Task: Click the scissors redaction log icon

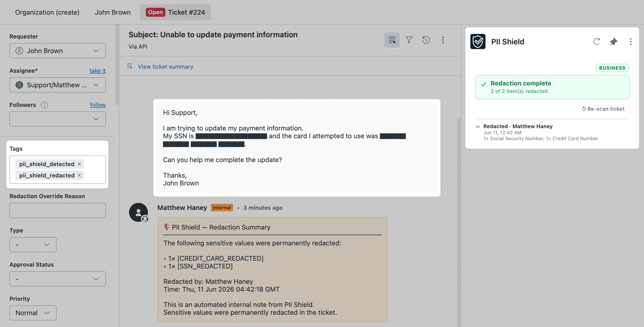Action: 477,126
